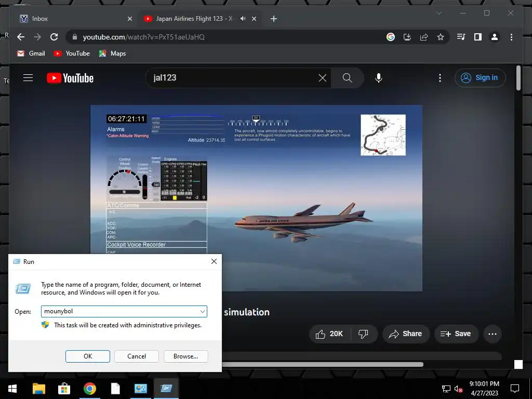
Task: Open a new Chrome tab
Action: tap(274, 19)
